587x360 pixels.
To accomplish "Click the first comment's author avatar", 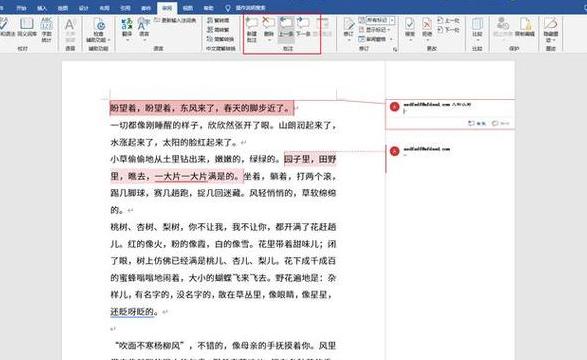I will click(395, 107).
